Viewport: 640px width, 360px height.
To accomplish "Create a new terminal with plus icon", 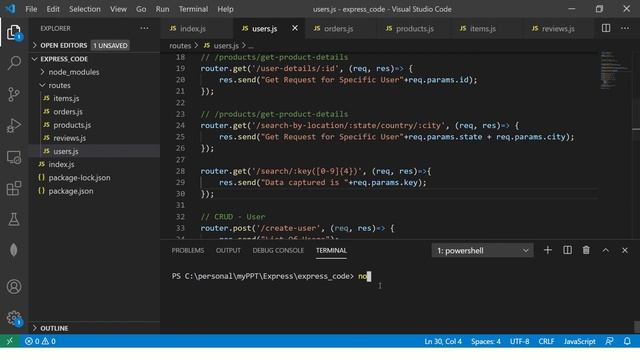I will [548, 250].
